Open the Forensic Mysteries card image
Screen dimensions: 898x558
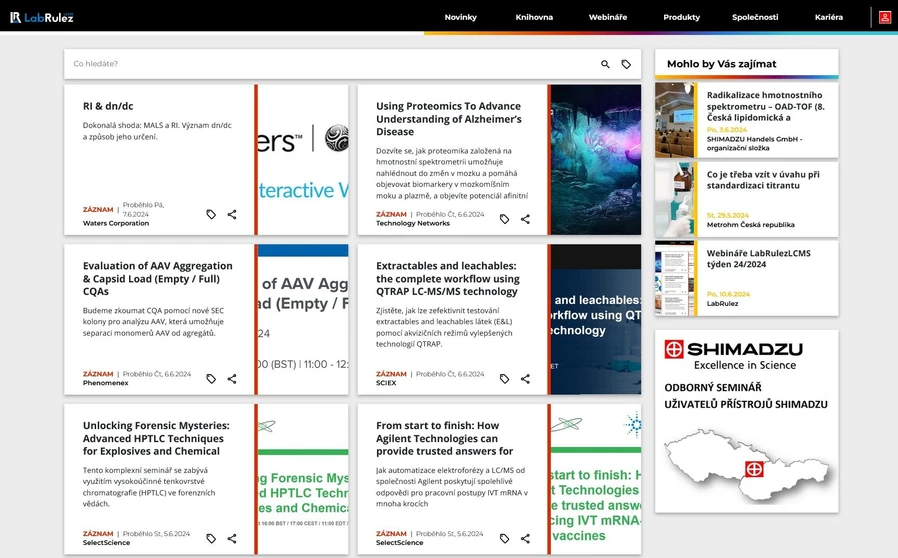(303, 480)
